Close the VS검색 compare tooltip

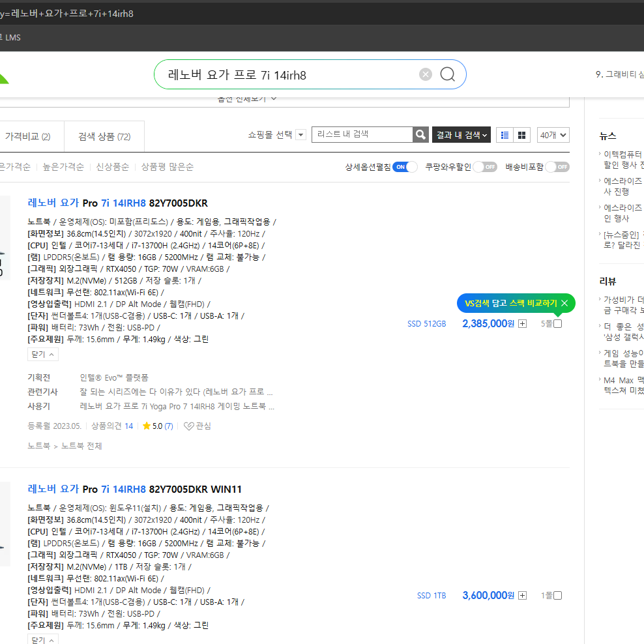click(564, 303)
